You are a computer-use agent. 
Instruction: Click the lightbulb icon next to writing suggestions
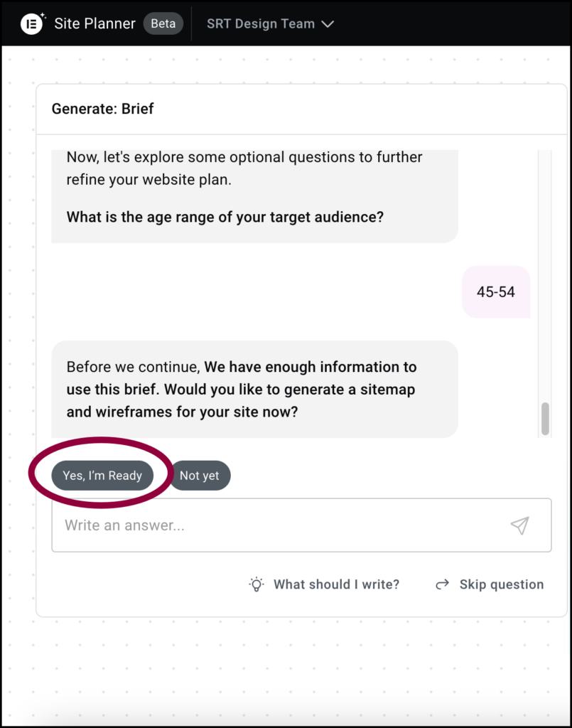[x=256, y=584]
